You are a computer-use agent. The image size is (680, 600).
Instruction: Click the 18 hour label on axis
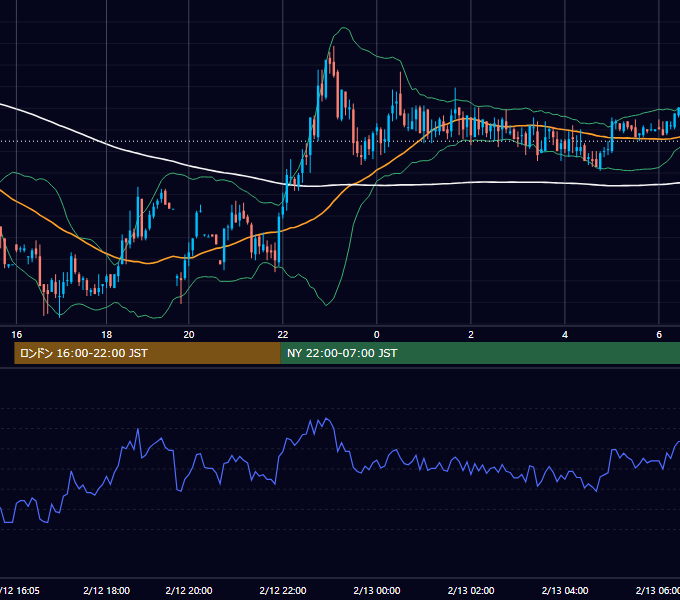click(106, 335)
